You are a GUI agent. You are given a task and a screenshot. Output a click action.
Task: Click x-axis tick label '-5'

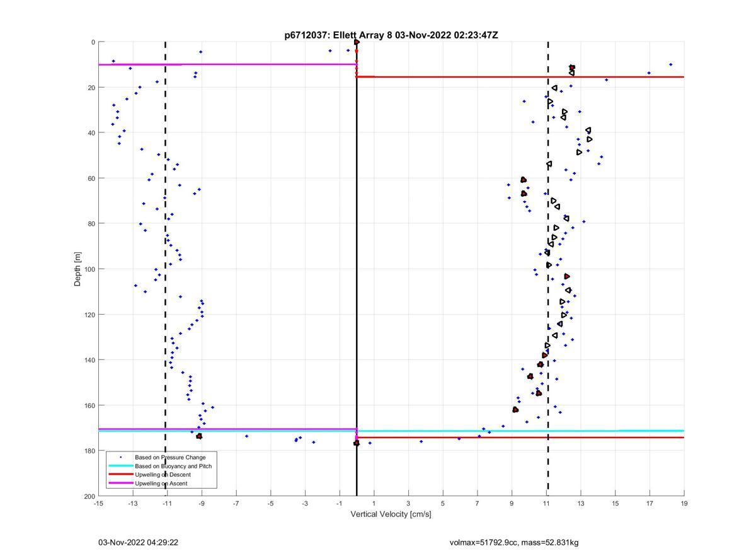tap(270, 503)
